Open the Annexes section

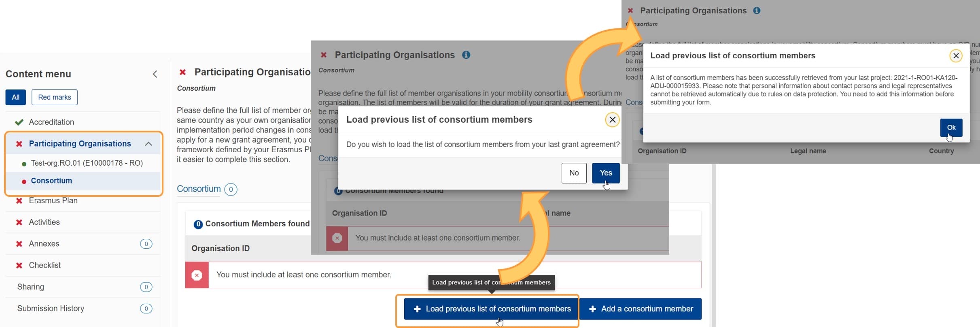(x=44, y=244)
